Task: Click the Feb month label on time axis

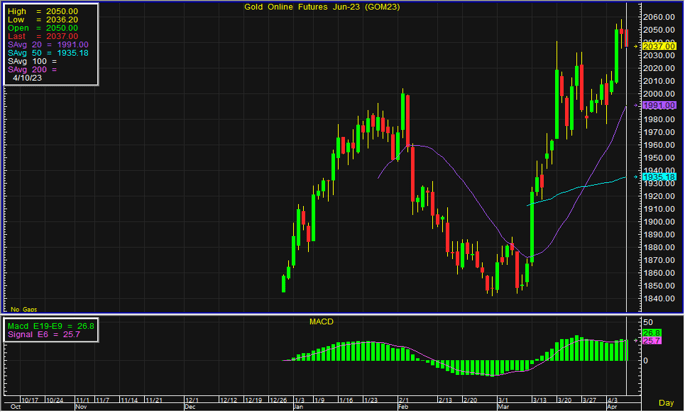Action: coord(403,408)
